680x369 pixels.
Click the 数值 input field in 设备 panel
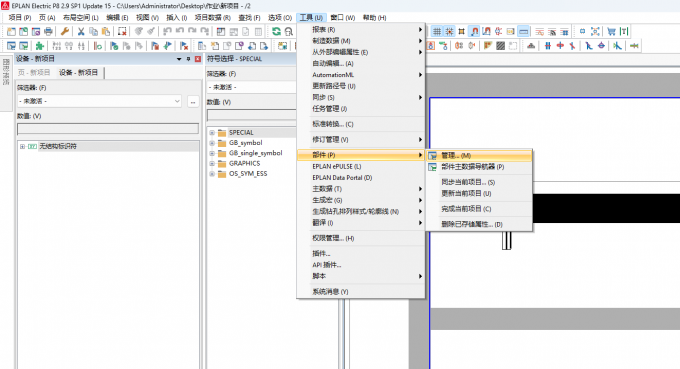point(108,128)
